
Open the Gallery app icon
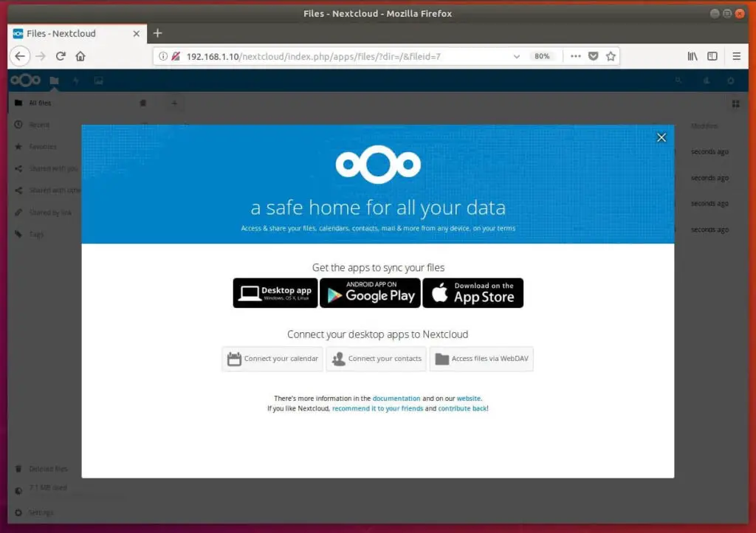click(98, 80)
